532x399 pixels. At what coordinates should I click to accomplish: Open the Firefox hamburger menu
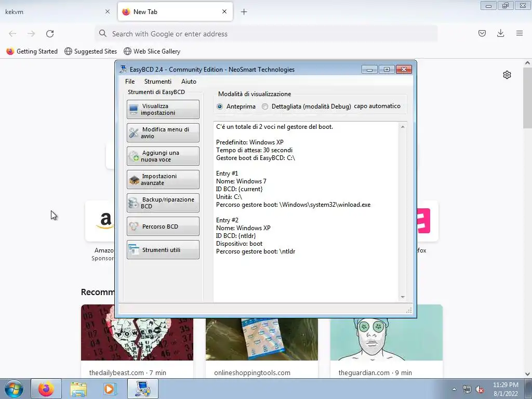coord(520,33)
